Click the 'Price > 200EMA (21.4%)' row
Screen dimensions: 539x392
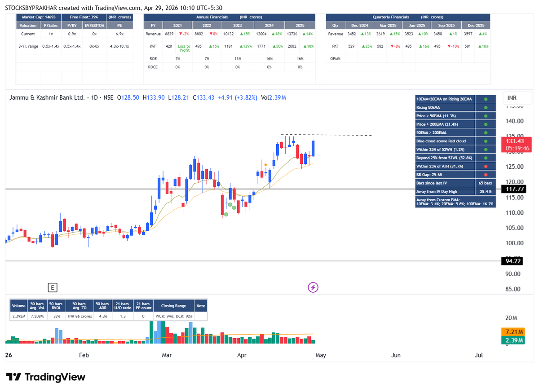click(455, 124)
